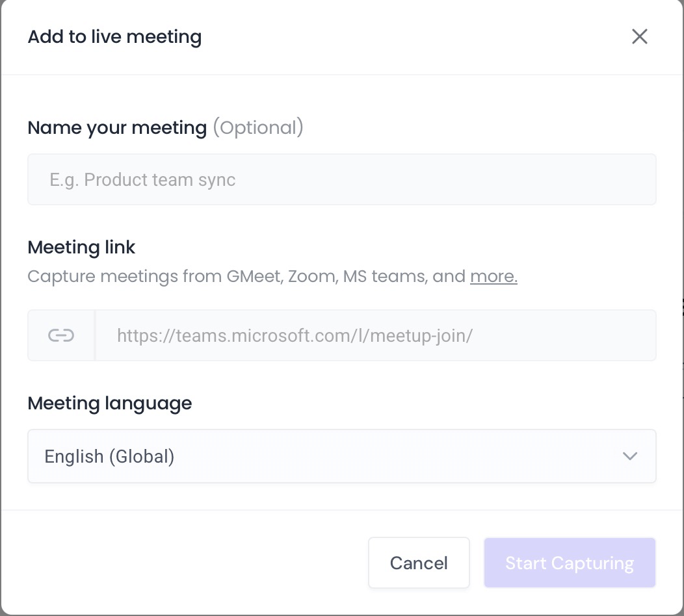684x616 pixels.
Task: Select the English (Global) combo box value
Action: tap(109, 457)
